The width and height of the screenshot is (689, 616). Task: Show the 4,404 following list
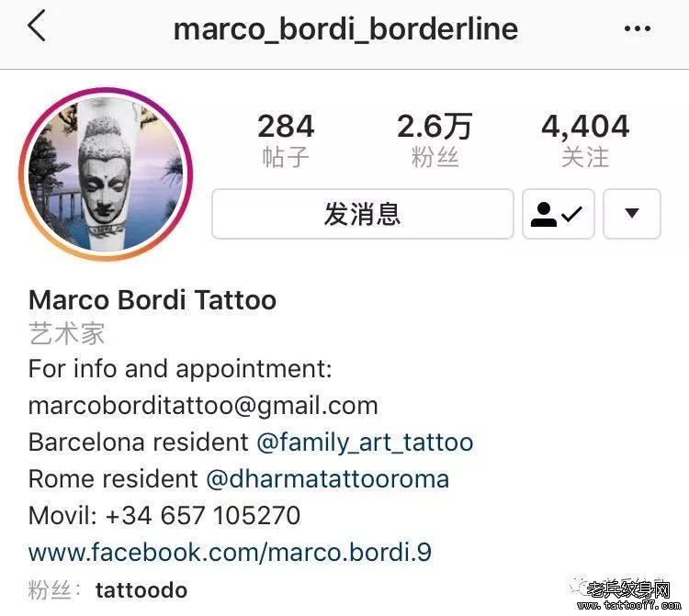pos(585,140)
